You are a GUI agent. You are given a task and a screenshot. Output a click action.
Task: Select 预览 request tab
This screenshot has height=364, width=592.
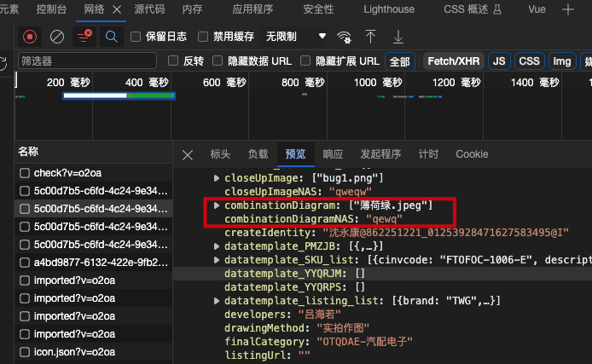(296, 154)
